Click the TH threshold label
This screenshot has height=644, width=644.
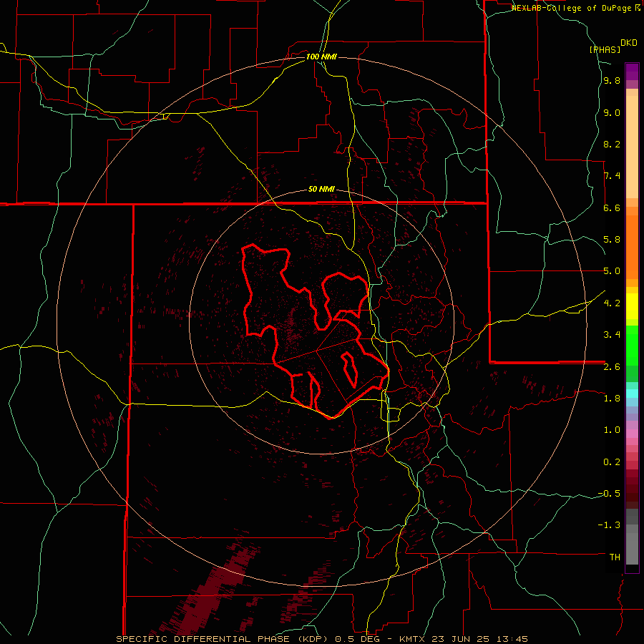click(x=615, y=557)
